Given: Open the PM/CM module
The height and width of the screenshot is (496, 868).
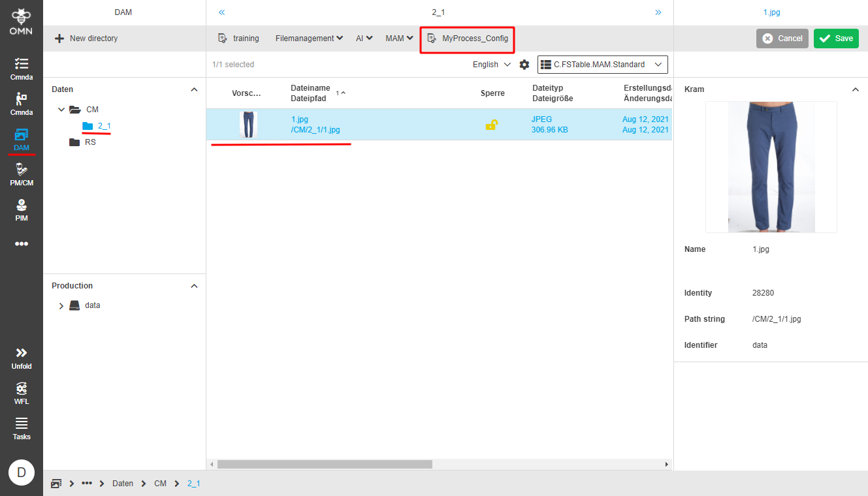Looking at the screenshot, I should 22,174.
